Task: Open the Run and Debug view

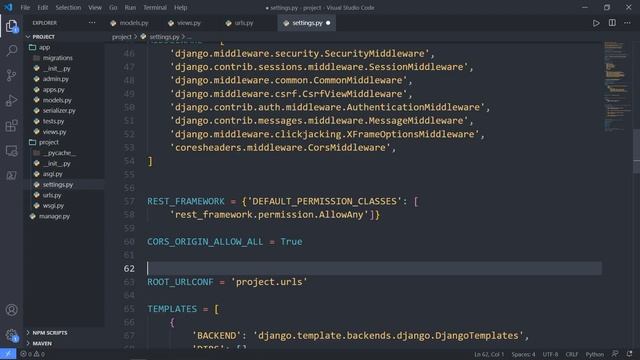Action: pos(11,100)
